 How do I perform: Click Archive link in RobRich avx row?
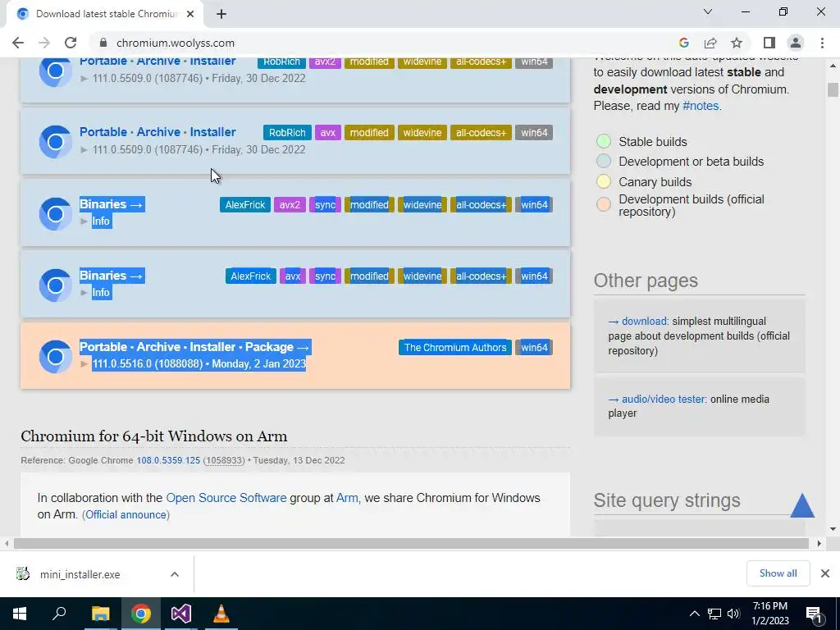[158, 132]
